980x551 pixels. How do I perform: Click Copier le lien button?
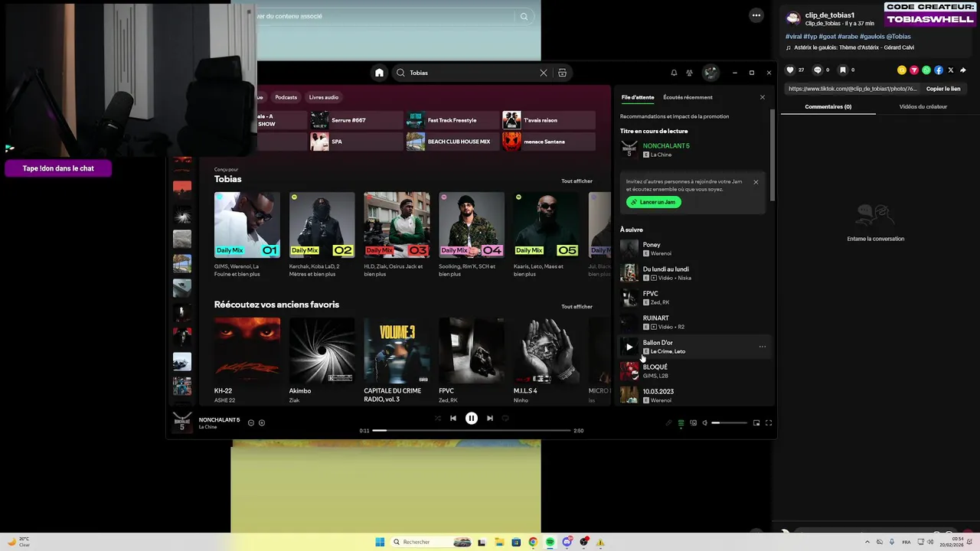943,89
